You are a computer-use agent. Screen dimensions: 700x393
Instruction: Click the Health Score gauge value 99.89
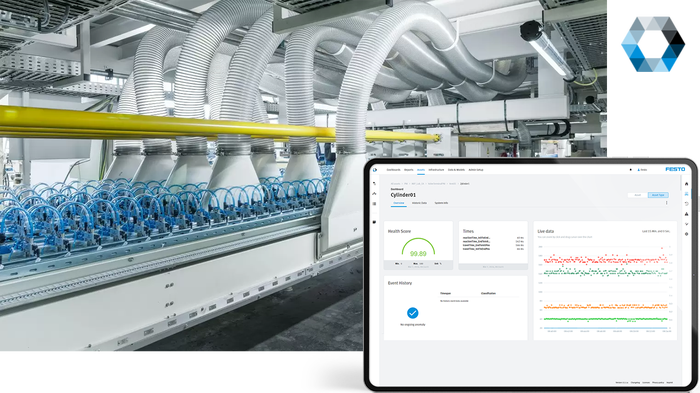tap(418, 254)
